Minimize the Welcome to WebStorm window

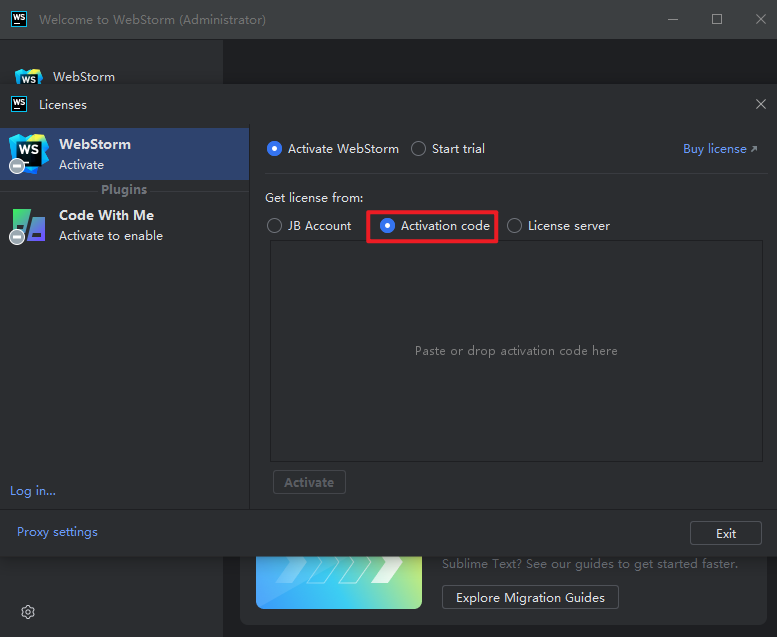(672, 19)
